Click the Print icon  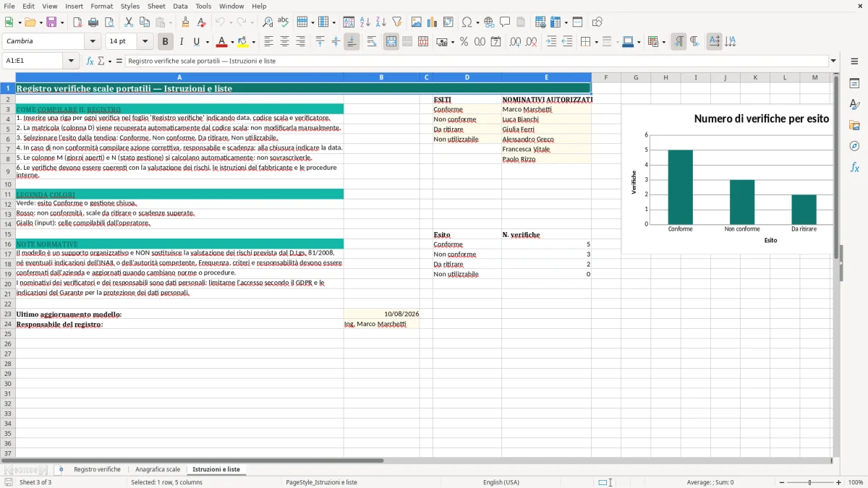tap(93, 22)
